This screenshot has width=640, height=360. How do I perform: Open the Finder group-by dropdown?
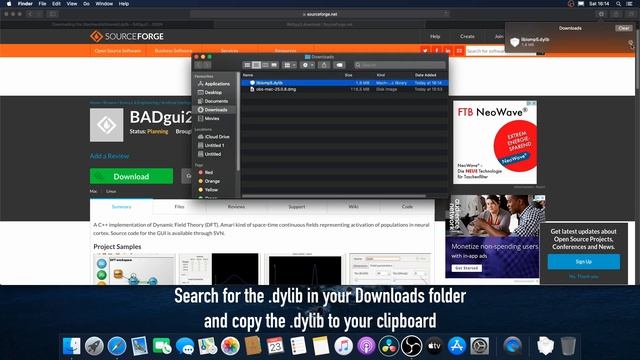[x=289, y=65]
